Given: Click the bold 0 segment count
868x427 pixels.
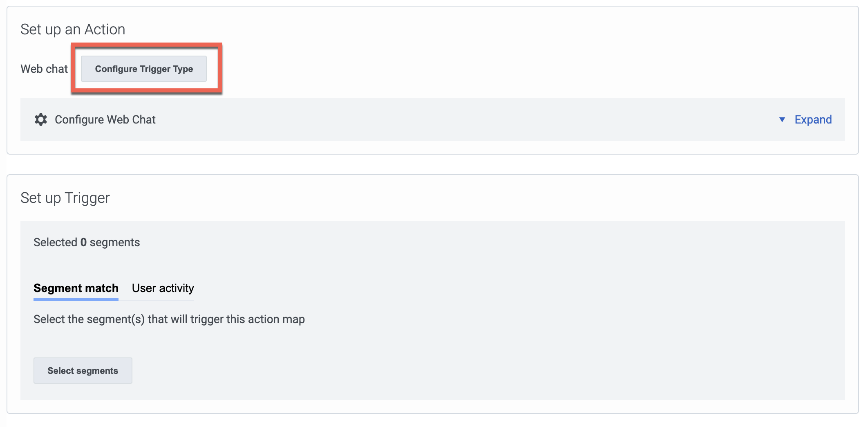Looking at the screenshot, I should tap(83, 242).
